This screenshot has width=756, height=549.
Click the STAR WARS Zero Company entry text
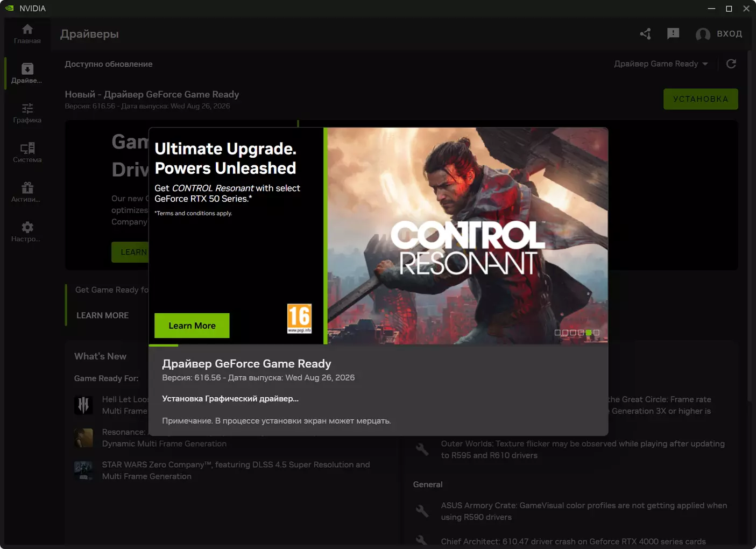pos(236,470)
